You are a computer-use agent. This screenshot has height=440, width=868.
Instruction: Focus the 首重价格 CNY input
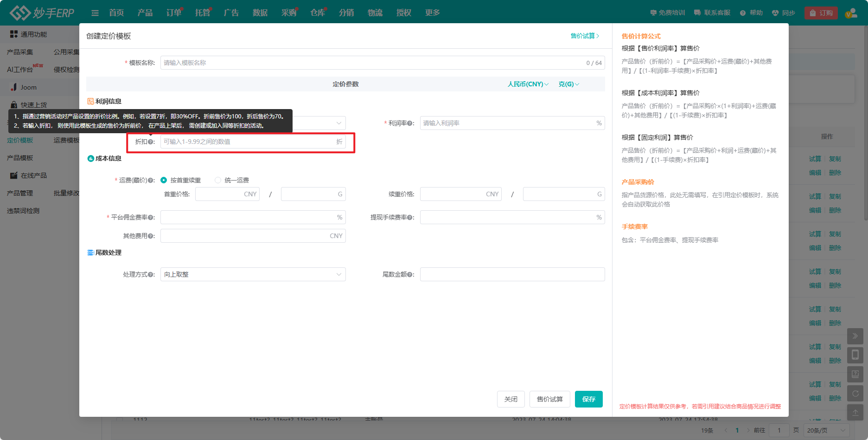pyautogui.click(x=227, y=194)
